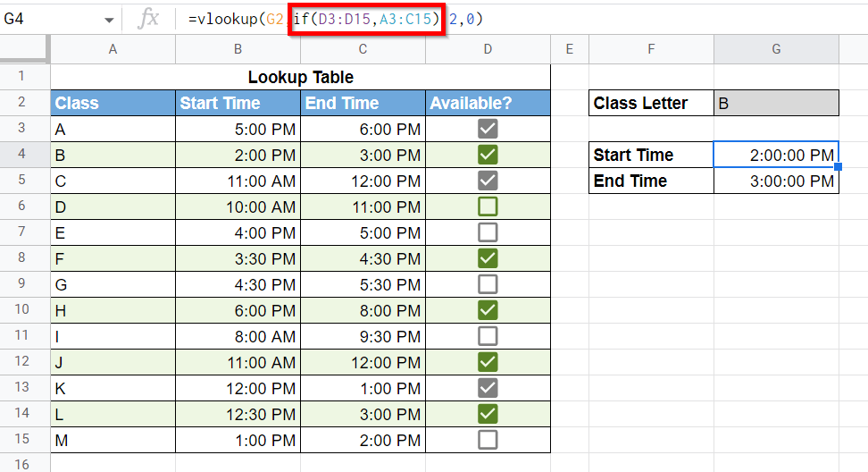Click into the formula bar text
The width and height of the screenshot is (868, 472).
pos(336,19)
